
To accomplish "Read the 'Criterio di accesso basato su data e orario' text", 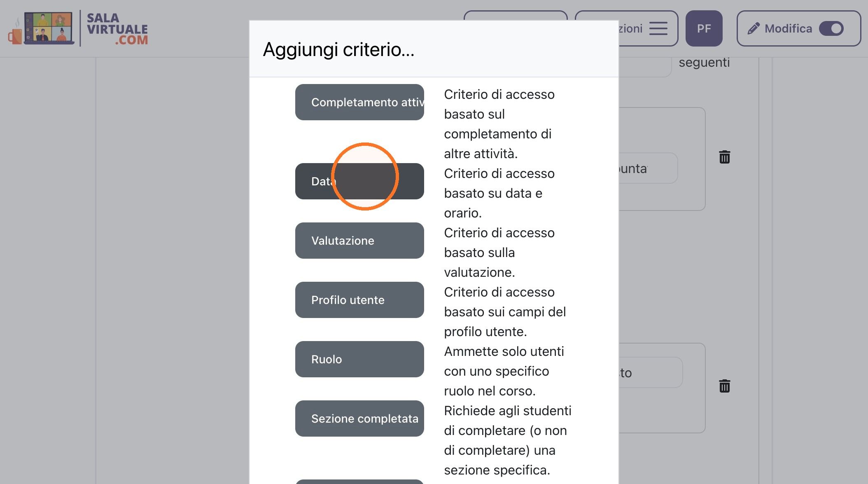I will click(499, 193).
